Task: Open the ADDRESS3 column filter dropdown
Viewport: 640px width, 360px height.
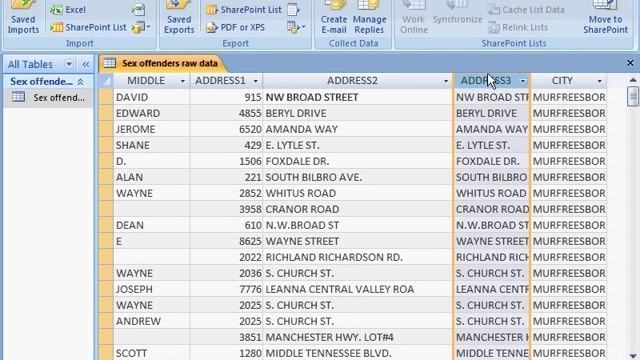Action: pos(522,81)
